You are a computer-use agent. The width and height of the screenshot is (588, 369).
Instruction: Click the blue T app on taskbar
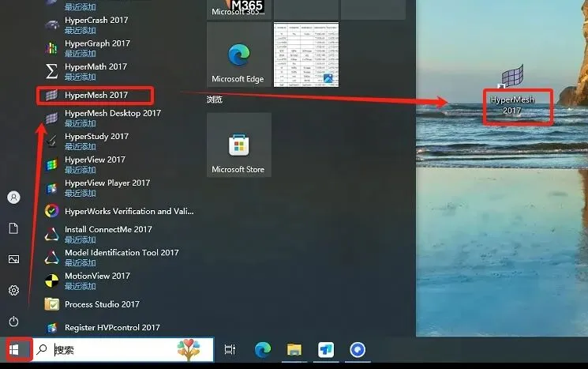pos(326,350)
